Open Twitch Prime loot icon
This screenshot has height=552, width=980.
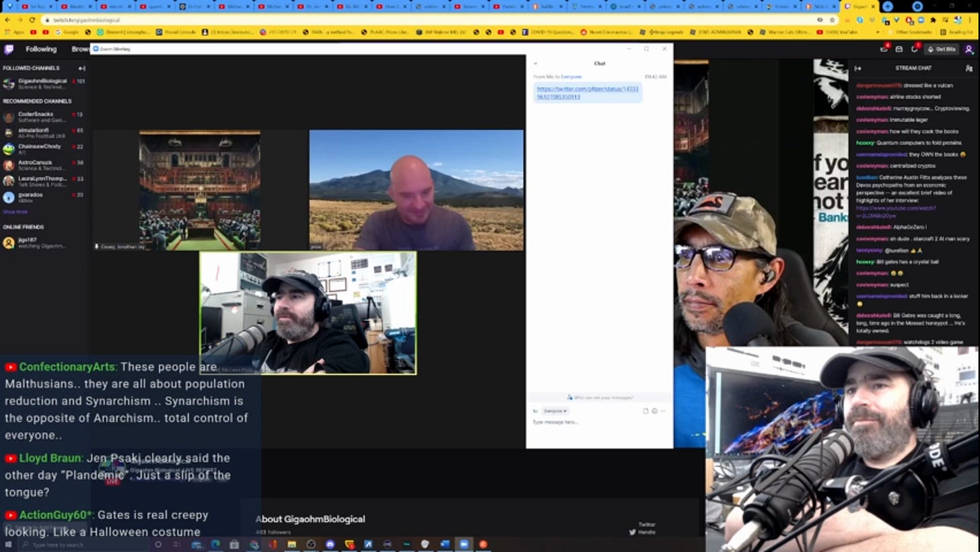pyautogui.click(x=884, y=49)
